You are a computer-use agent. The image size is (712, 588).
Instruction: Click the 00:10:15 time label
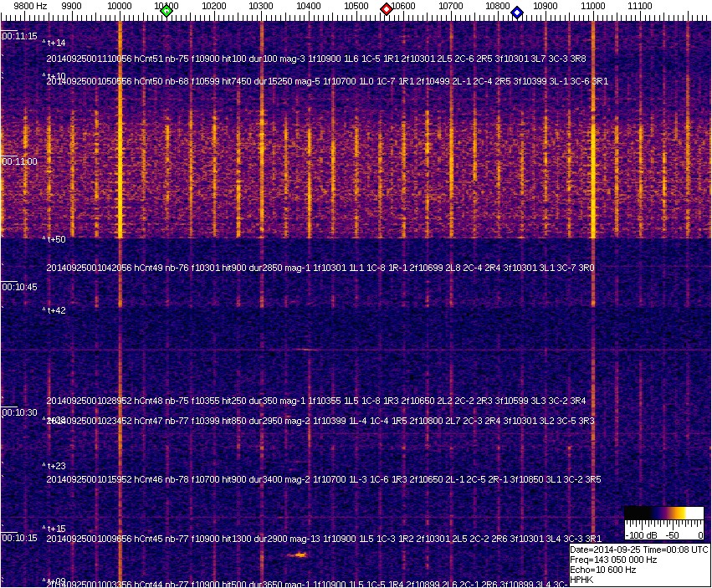[19, 538]
